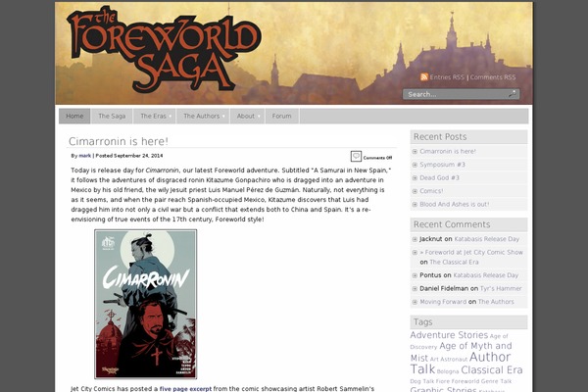Viewport: 588px width, 392px height.
Task: Click the plus icon beside Dead God #3
Action: 415,177
